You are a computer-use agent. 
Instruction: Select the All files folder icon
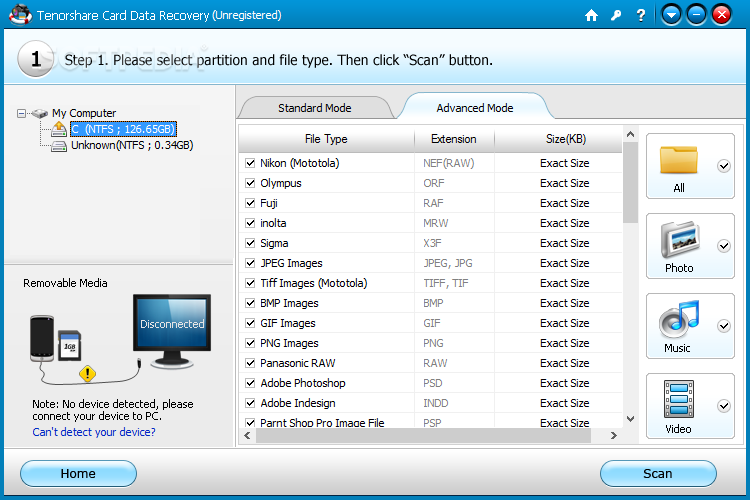(679, 160)
